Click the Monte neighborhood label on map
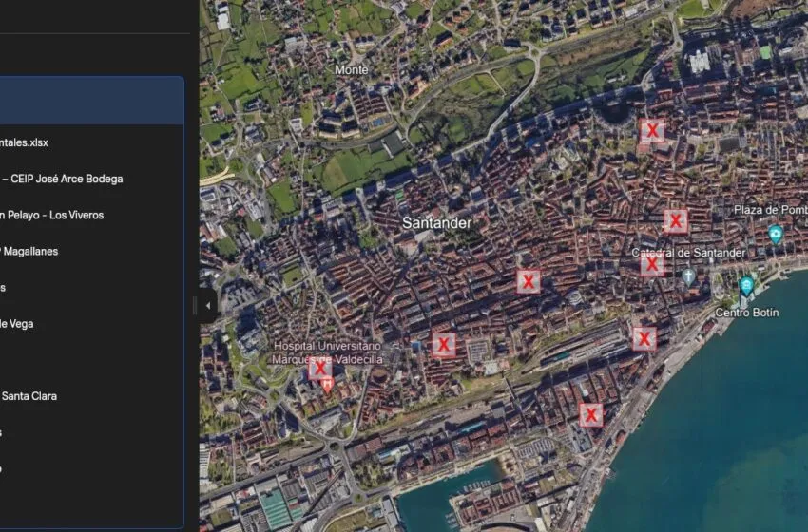808x532 pixels. 351,69
